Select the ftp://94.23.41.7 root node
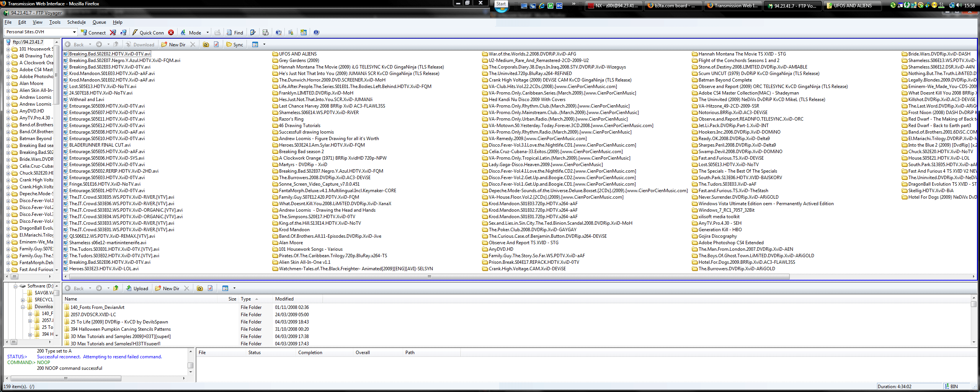Viewport: 980px width, 392px height. click(x=28, y=42)
